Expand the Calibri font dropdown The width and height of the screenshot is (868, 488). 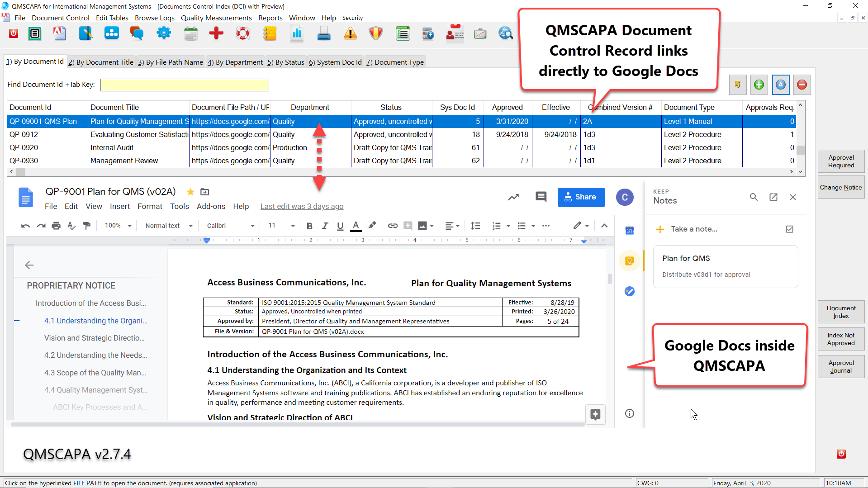click(231, 226)
